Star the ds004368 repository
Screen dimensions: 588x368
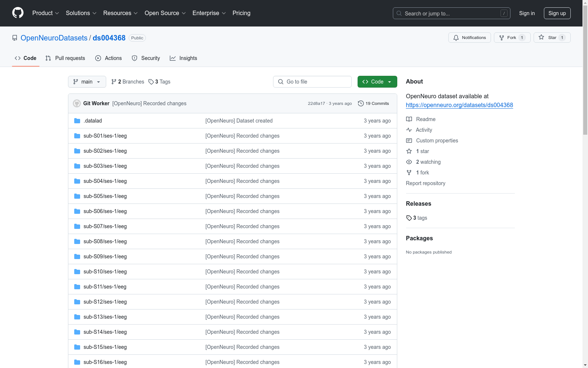click(x=552, y=38)
